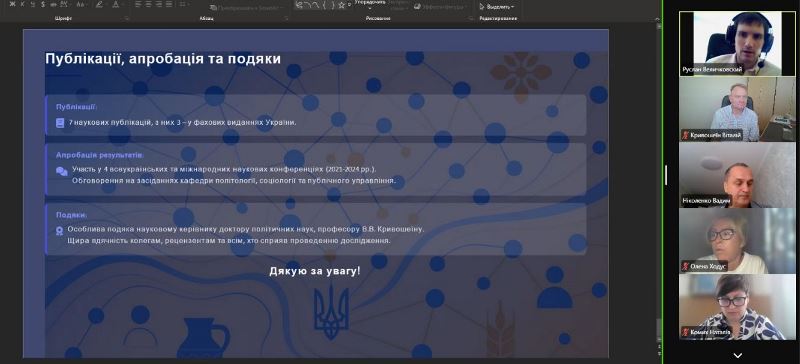Image resolution: width=800 pixels, height=364 pixels.
Task: Justify paragraph text
Action: click(x=169, y=4)
